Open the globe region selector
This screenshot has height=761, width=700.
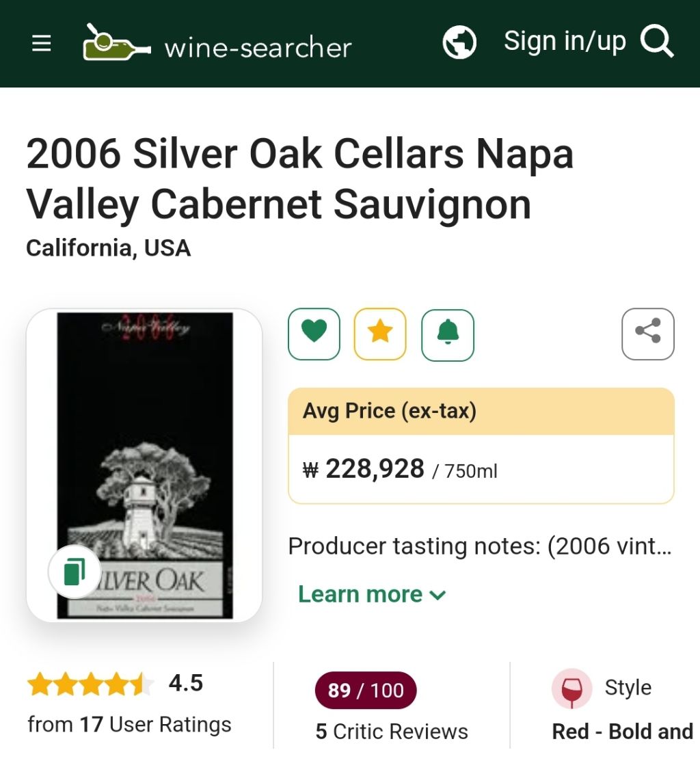pyautogui.click(x=459, y=43)
